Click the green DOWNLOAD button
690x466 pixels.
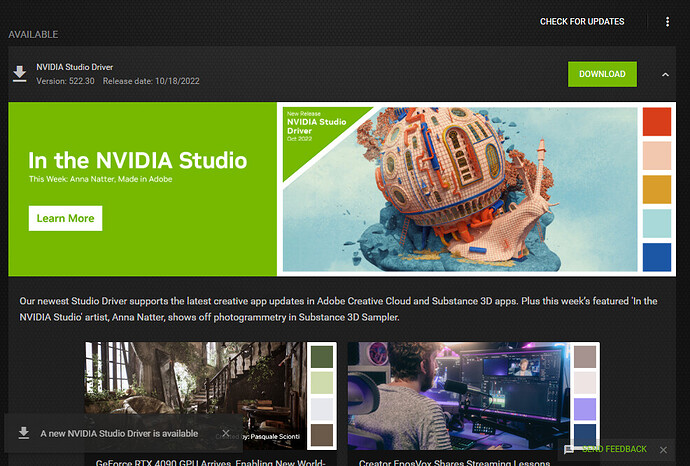(x=602, y=74)
